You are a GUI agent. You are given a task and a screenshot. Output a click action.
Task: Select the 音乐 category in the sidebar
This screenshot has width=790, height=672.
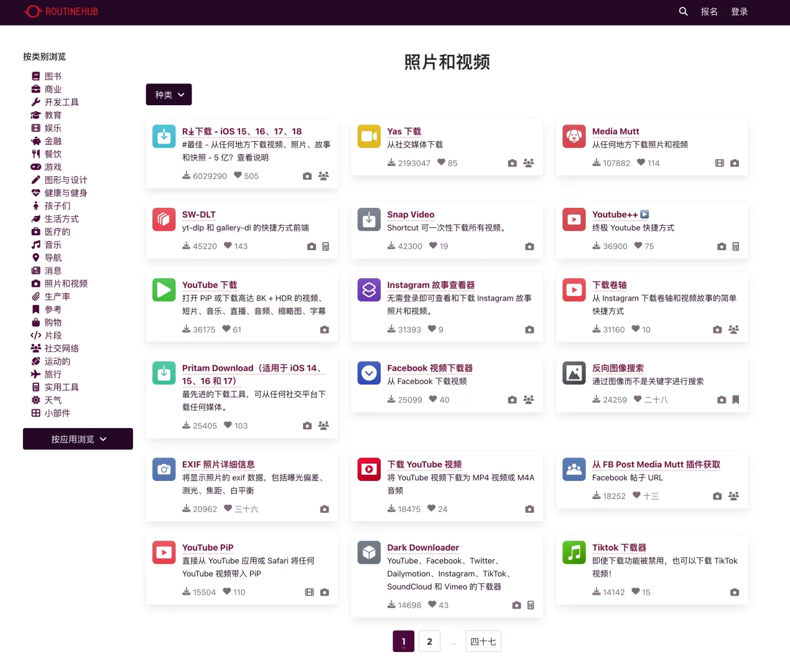(x=53, y=245)
